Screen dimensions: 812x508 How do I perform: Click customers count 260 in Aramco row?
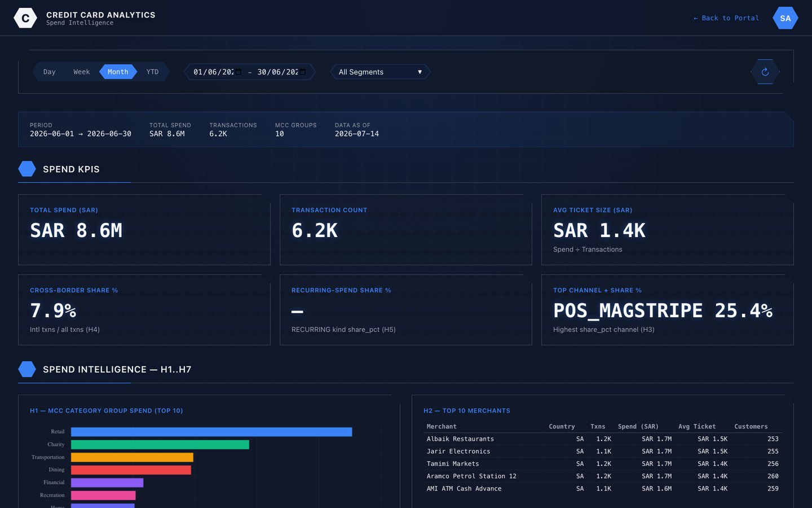(773, 476)
